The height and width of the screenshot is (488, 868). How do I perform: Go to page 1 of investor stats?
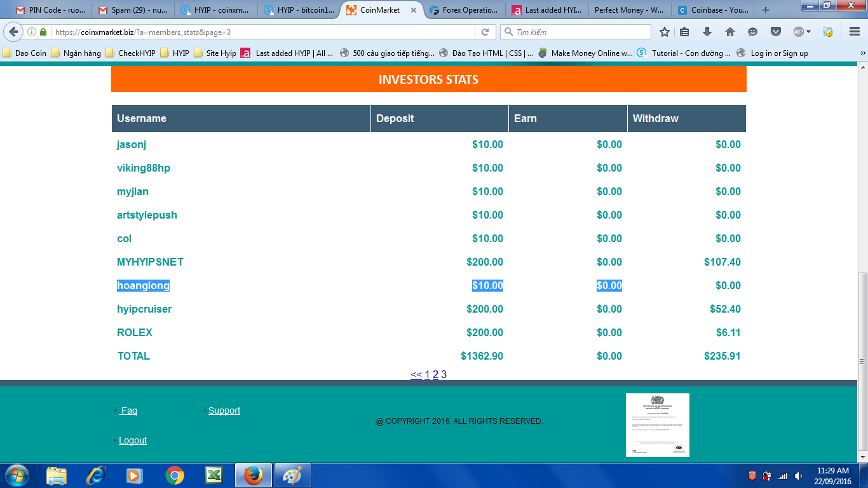[428, 374]
